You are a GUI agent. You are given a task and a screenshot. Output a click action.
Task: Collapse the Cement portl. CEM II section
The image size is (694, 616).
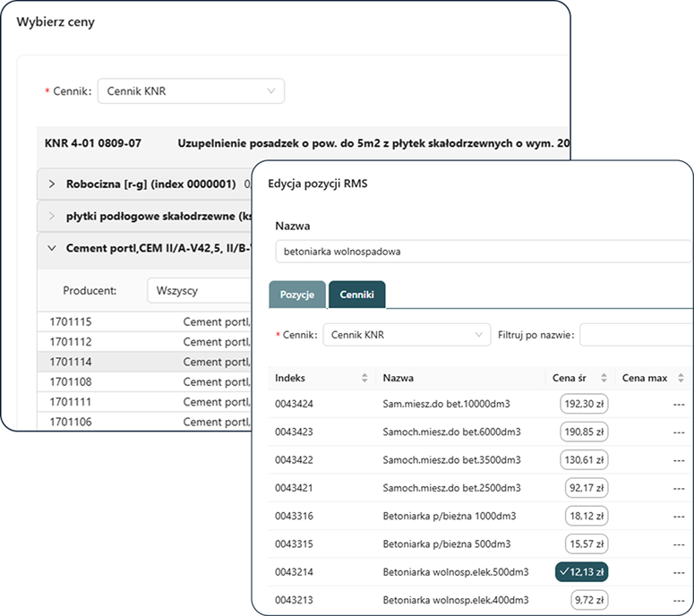[x=52, y=249]
